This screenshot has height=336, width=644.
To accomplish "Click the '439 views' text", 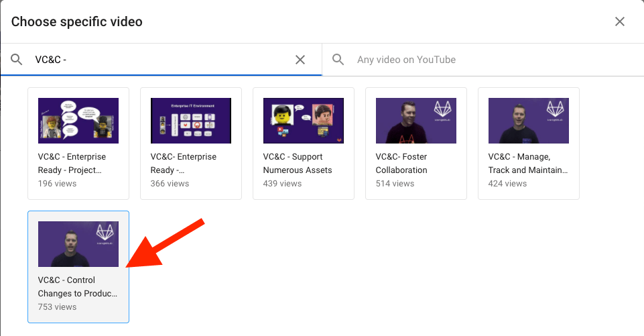I will [282, 183].
